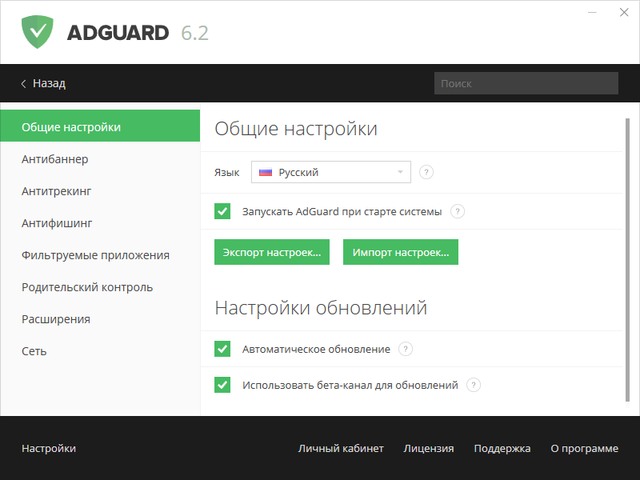The height and width of the screenshot is (480, 640).
Task: Switch to Антифишинг settings
Action: pos(56,223)
